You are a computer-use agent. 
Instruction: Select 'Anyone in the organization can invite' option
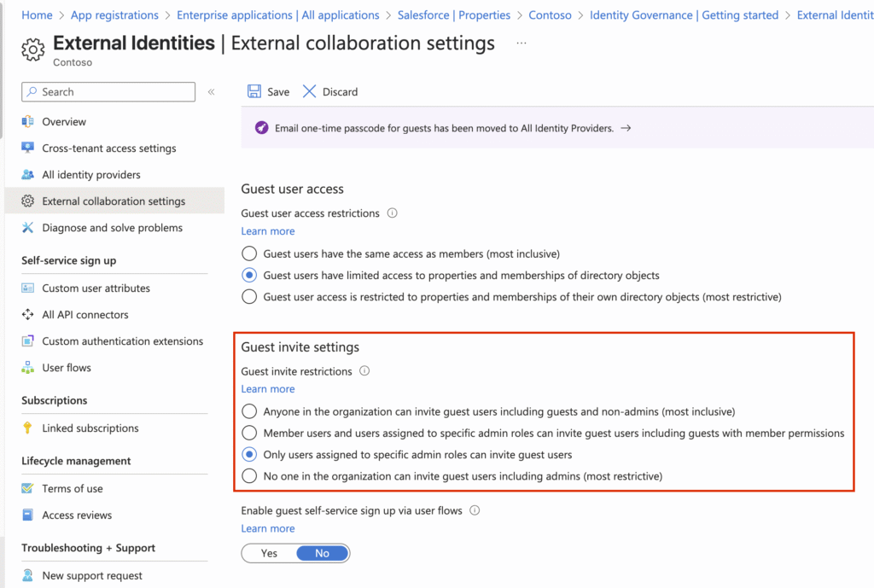point(249,411)
